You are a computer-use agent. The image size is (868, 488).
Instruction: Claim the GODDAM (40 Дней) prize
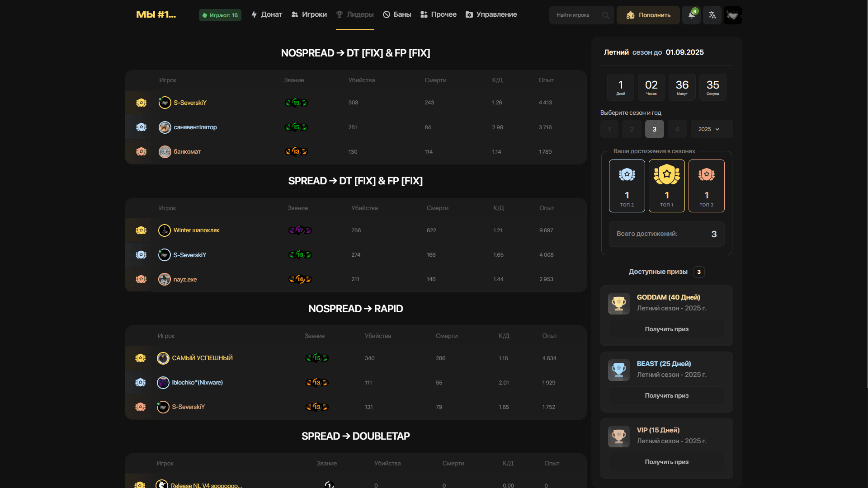point(667,329)
